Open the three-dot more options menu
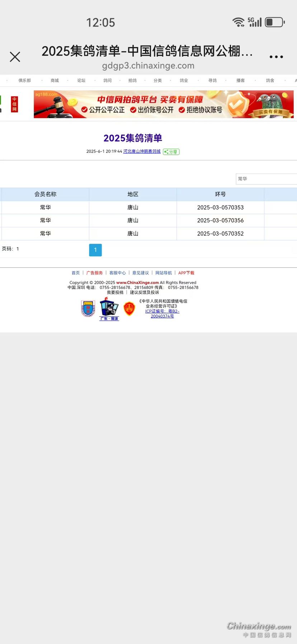The height and width of the screenshot is (644, 297). 276,57
